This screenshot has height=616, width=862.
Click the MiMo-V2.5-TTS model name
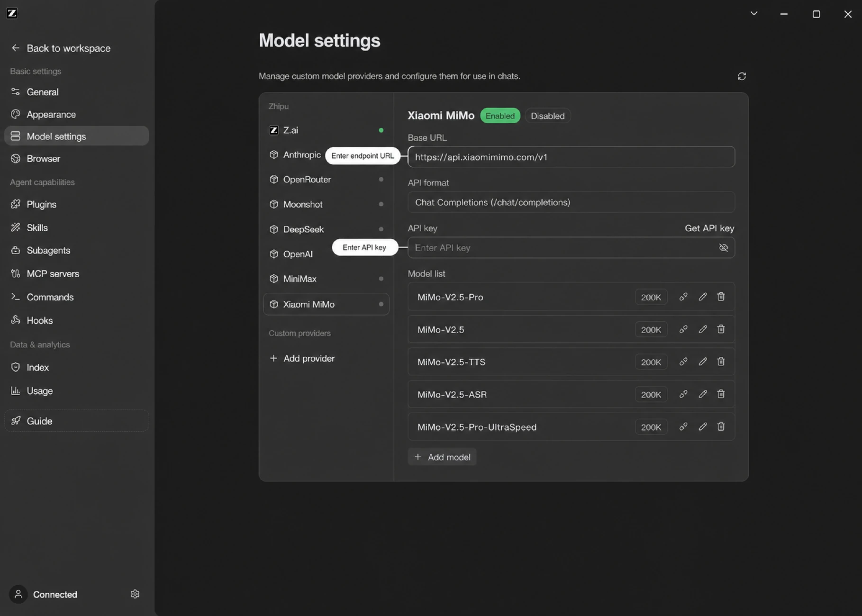coord(451,362)
